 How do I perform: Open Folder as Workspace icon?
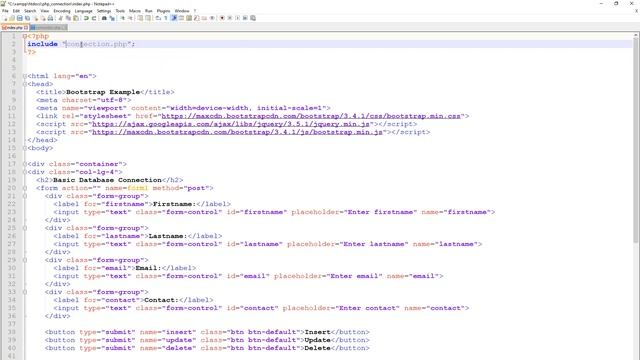coord(204,18)
